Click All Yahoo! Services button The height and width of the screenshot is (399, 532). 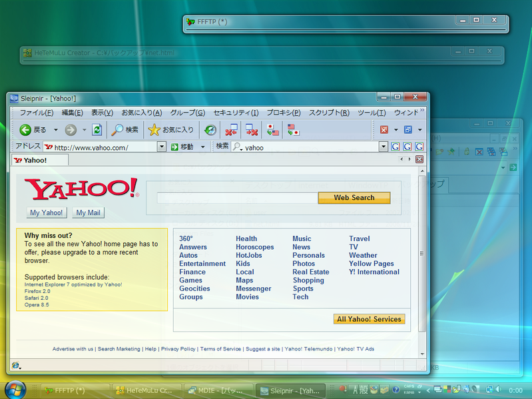point(369,319)
